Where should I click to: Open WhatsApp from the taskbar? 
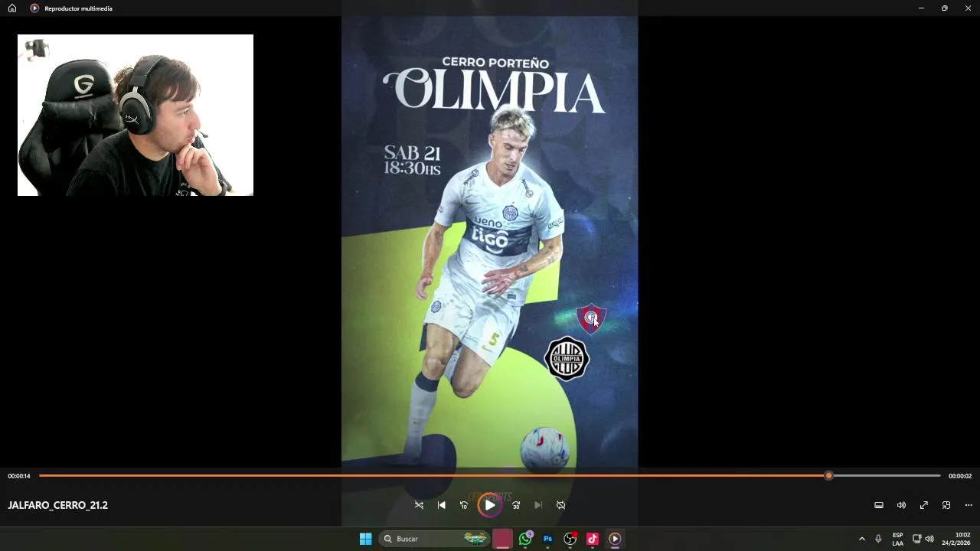(x=525, y=539)
